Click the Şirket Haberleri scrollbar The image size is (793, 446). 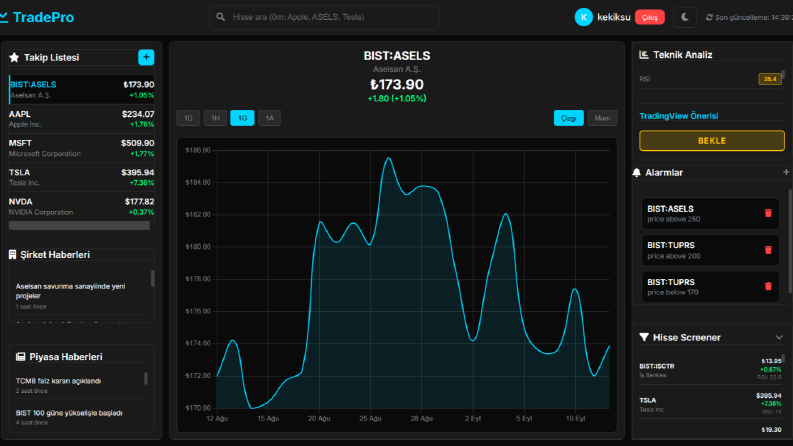[x=152, y=278]
